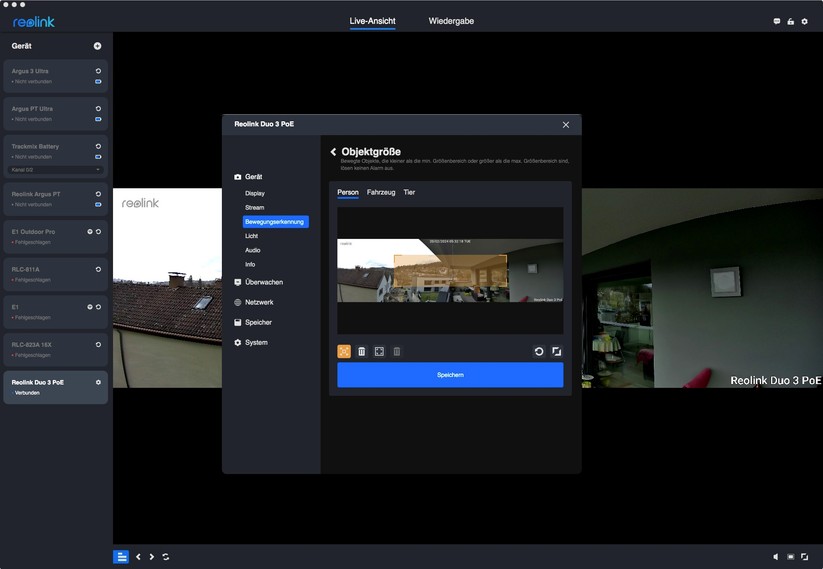Delete the minimum size area with first trash icon
This screenshot has height=569, width=823.
click(x=362, y=351)
